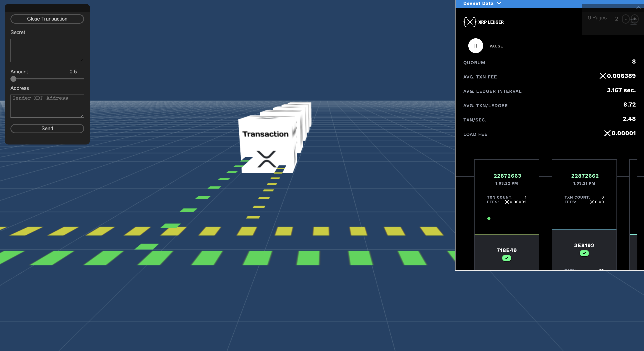This screenshot has width=644, height=351.
Task: Click the 3E8192 ledger hash
Action: (584, 245)
